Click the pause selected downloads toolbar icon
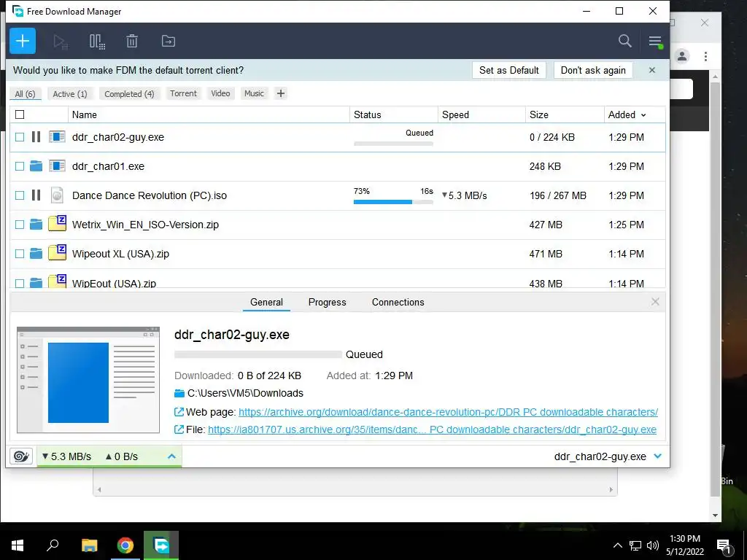 click(x=97, y=42)
